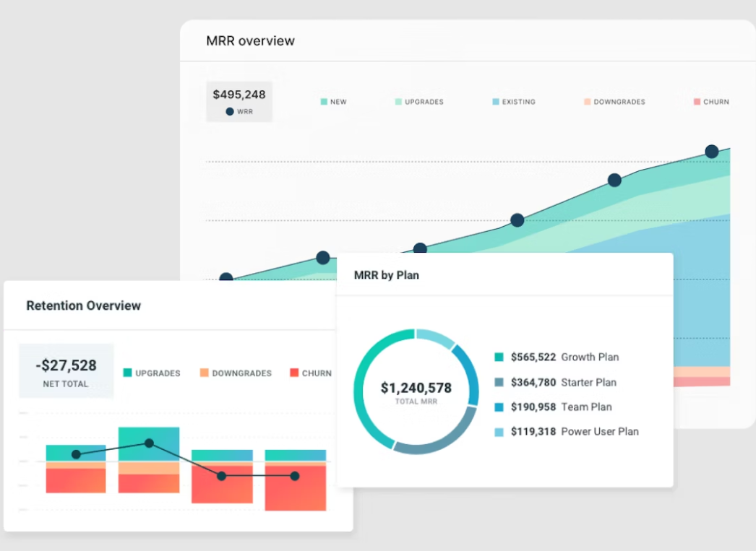The image size is (756, 551).
Task: Select the highest data point on MRR line
Action: tap(711, 152)
